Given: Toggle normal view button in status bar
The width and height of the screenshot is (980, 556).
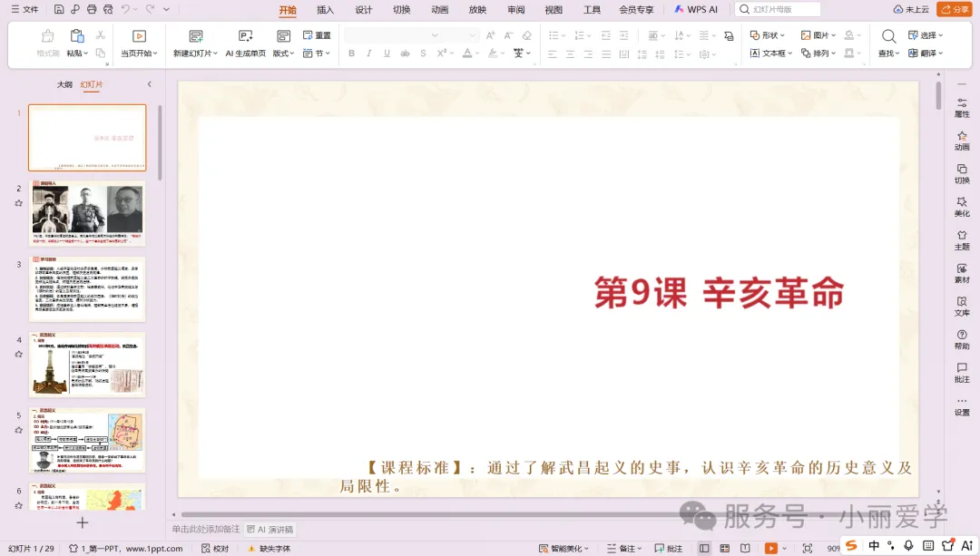Looking at the screenshot, I should (704, 549).
